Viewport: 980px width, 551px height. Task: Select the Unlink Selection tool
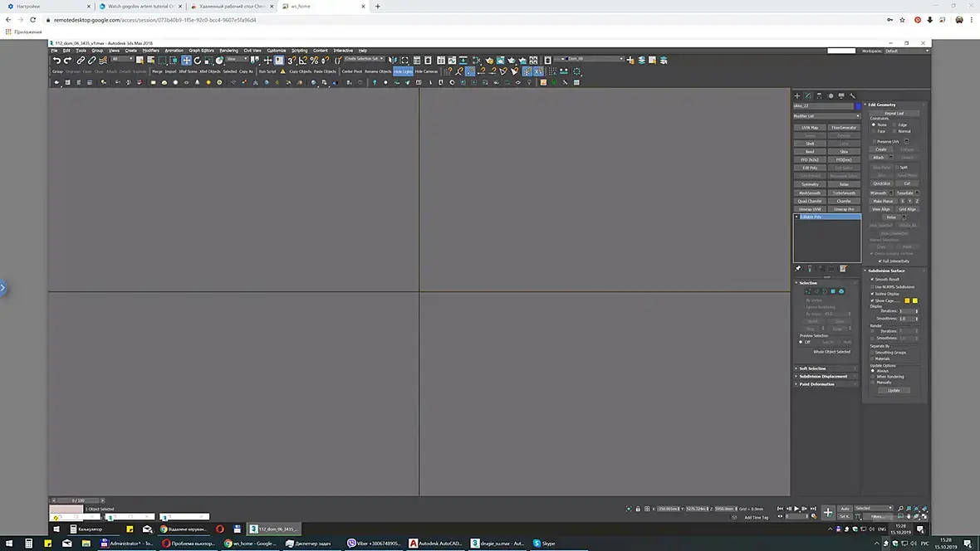click(92, 61)
